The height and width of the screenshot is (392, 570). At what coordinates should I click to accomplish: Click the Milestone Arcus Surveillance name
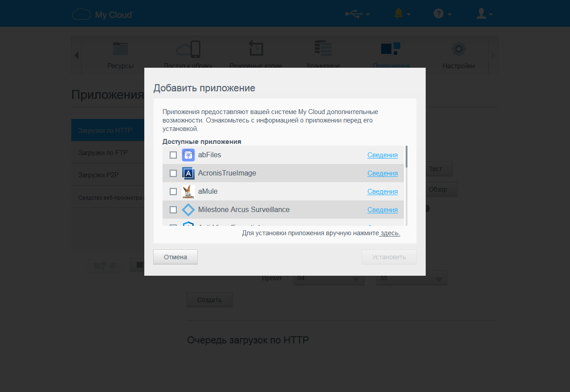click(244, 210)
